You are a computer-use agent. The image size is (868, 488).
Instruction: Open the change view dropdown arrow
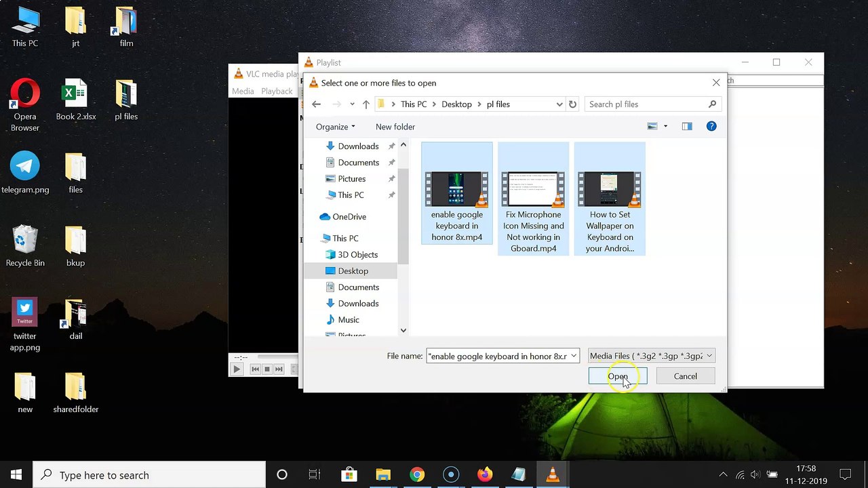point(665,126)
